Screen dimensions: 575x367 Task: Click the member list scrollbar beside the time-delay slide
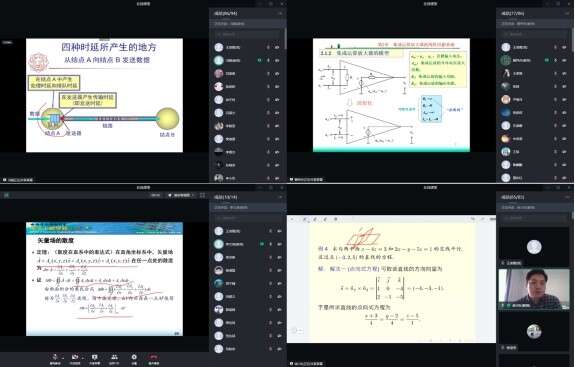click(285, 38)
